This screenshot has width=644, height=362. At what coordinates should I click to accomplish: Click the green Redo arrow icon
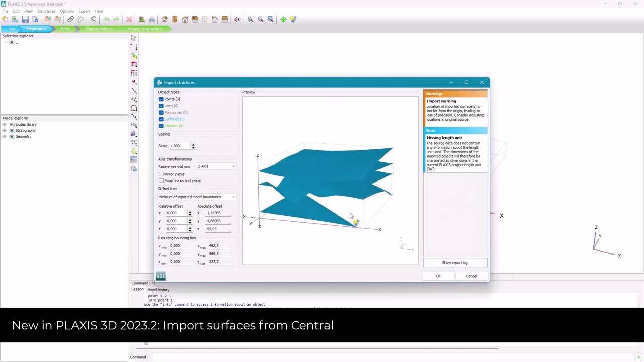116,19
